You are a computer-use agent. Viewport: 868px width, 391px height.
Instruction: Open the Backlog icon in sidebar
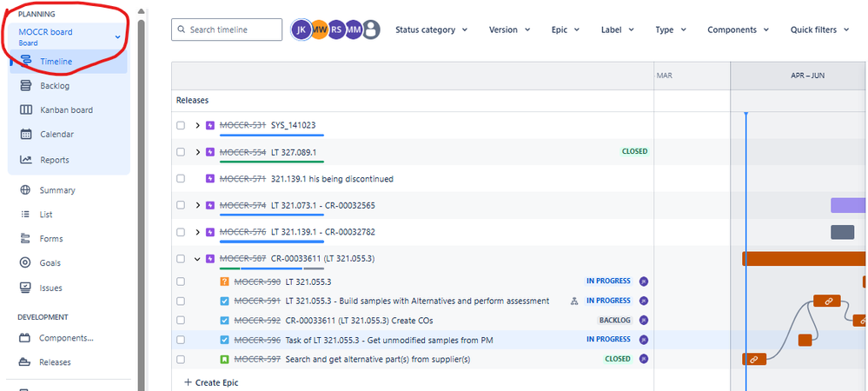pos(25,86)
